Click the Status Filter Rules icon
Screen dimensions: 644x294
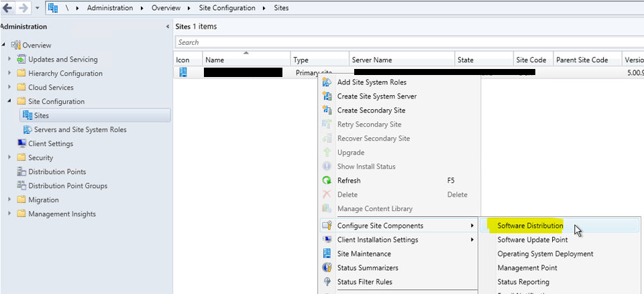(327, 282)
